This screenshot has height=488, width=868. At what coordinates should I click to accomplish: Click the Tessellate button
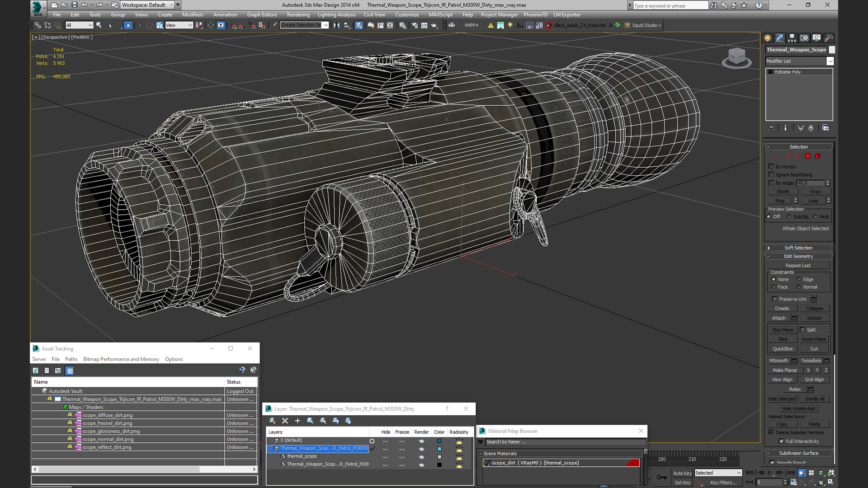[811, 361]
